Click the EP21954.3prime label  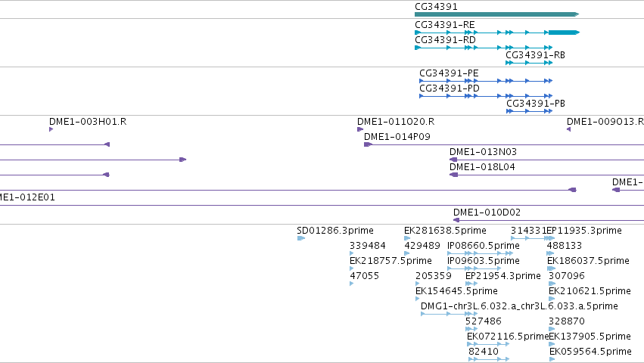(503, 276)
